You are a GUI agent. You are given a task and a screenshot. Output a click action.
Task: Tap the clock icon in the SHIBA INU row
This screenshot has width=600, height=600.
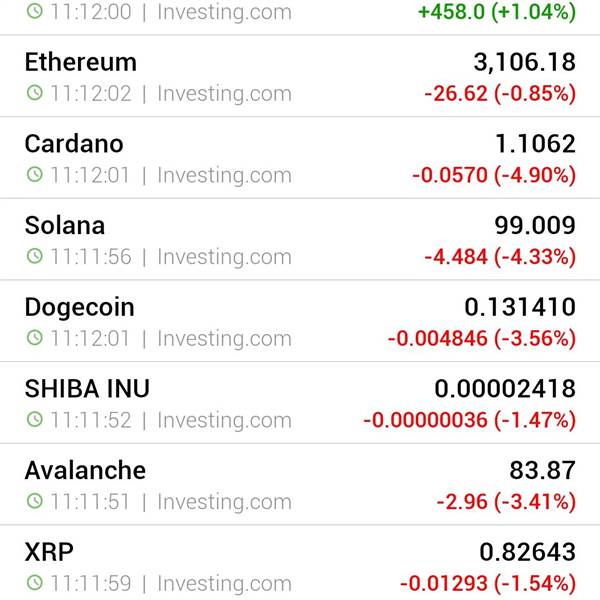coord(35,419)
